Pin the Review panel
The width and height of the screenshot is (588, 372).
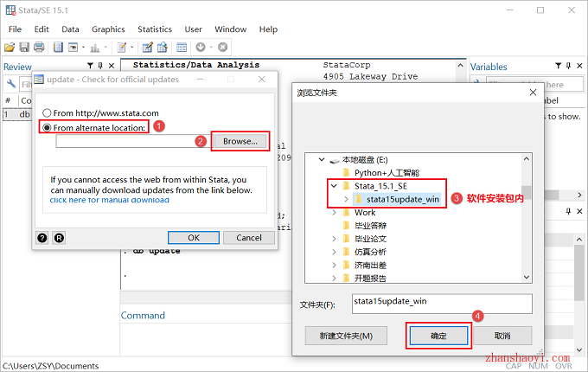(x=100, y=66)
